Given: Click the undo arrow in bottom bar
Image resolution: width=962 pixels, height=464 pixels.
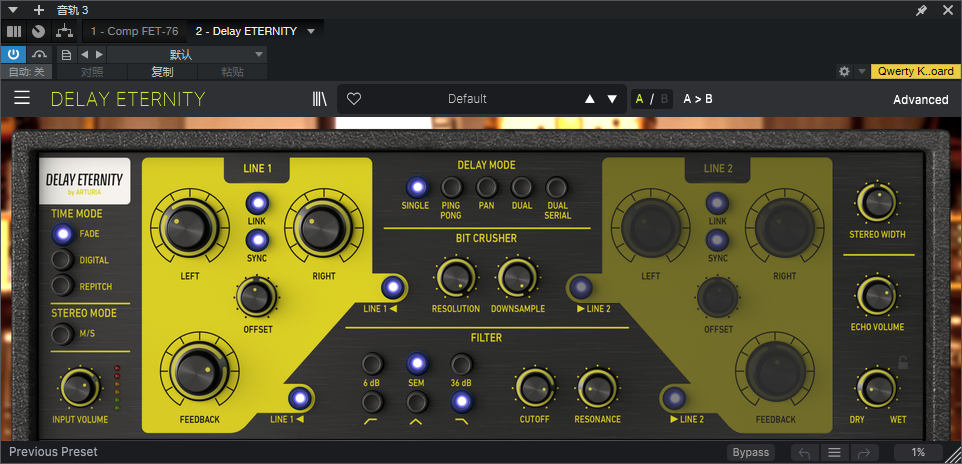Looking at the screenshot, I should coord(805,453).
